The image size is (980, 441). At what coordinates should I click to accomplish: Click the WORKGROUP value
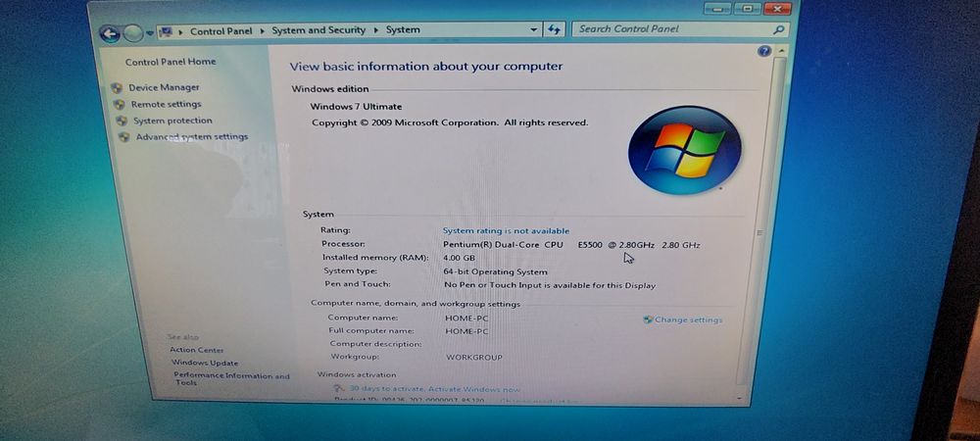[473, 358]
